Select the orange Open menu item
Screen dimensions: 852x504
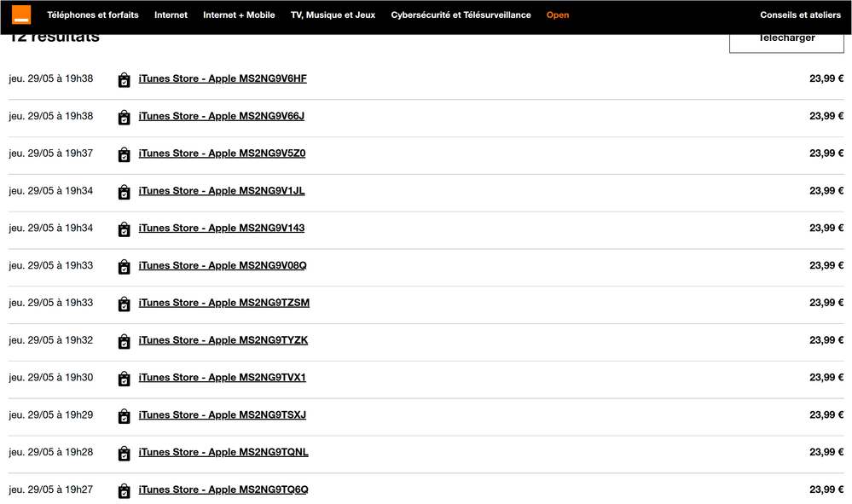[x=558, y=15]
